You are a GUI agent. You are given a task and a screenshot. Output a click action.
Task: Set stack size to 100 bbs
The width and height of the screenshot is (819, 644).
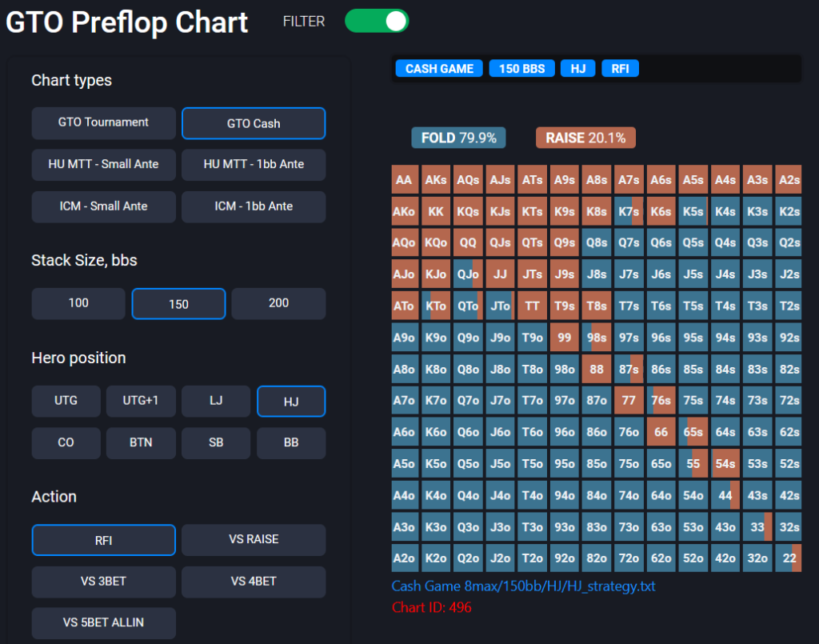point(78,303)
